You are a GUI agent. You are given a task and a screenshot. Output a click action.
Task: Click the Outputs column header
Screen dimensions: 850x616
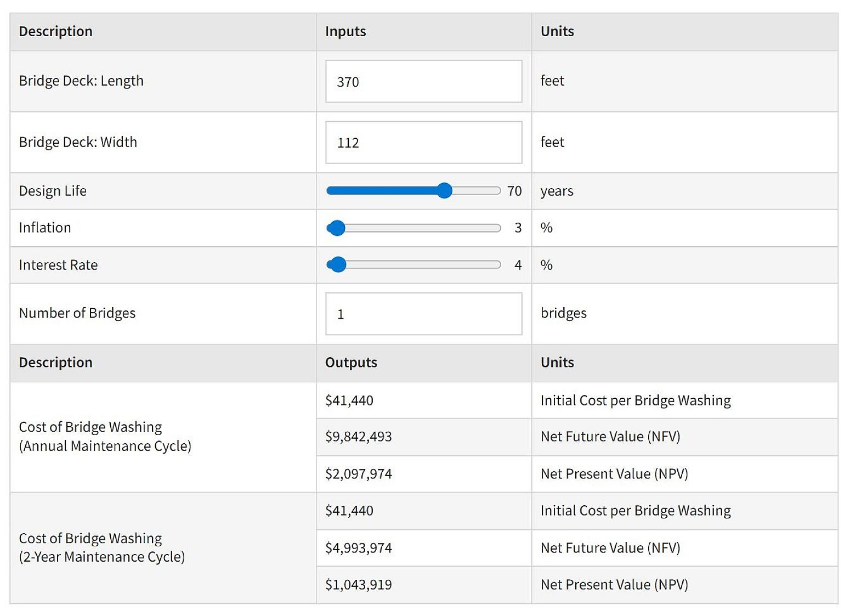coord(351,363)
